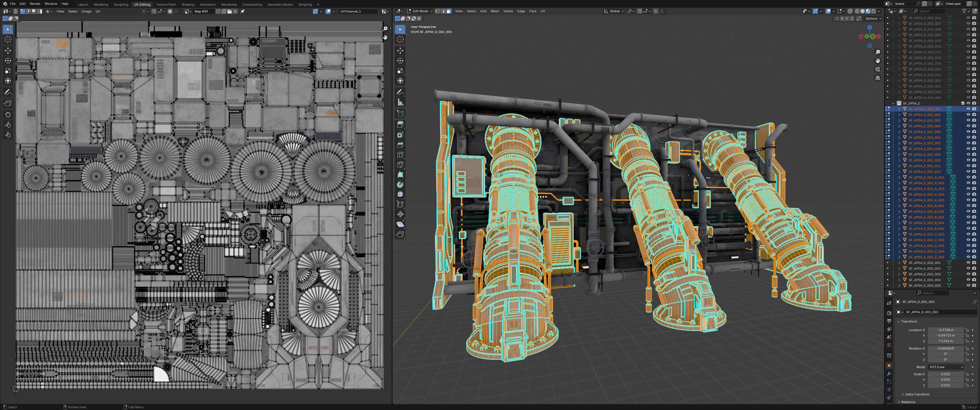
Task: Select the Rip UV tool in UV editor
Action: click(8, 103)
